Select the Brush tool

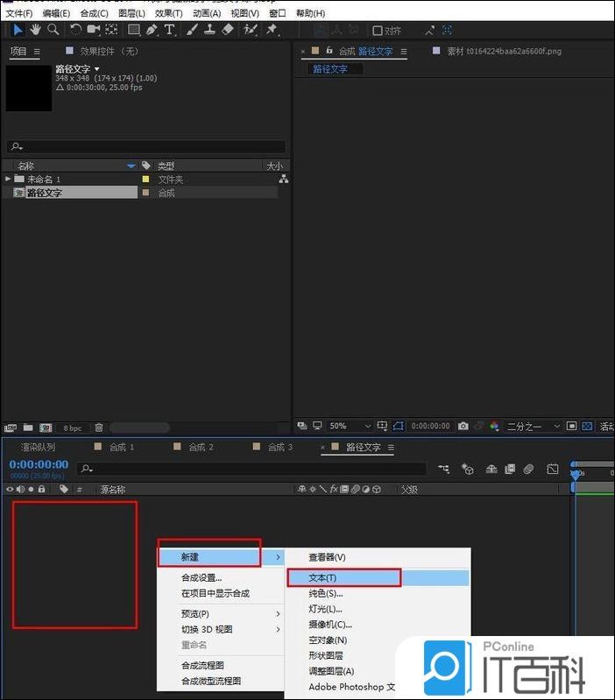[192, 30]
